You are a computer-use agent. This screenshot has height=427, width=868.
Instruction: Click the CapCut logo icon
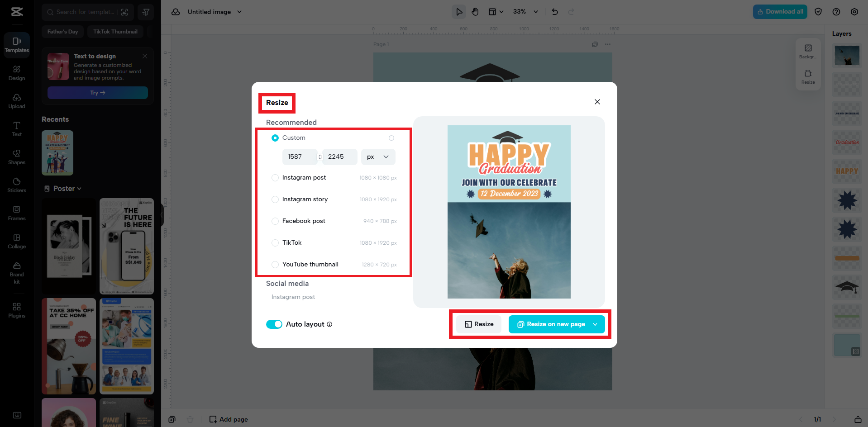[x=17, y=12]
